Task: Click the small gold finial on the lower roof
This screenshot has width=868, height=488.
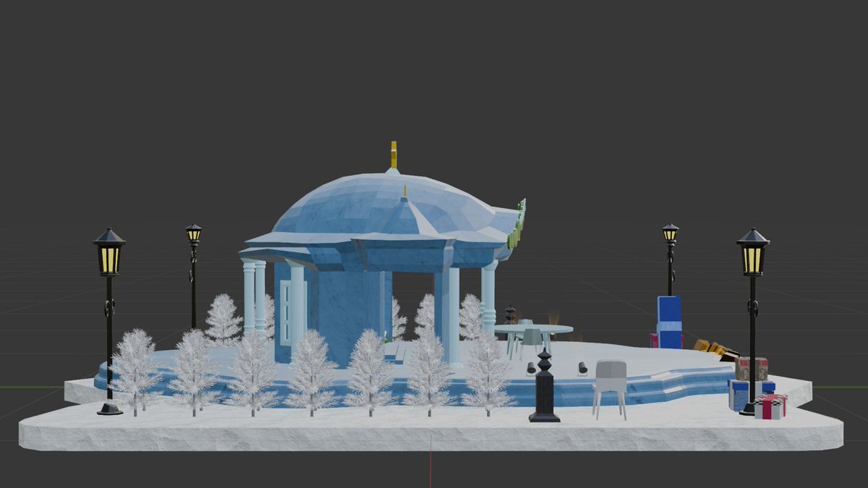Action: pos(404,192)
